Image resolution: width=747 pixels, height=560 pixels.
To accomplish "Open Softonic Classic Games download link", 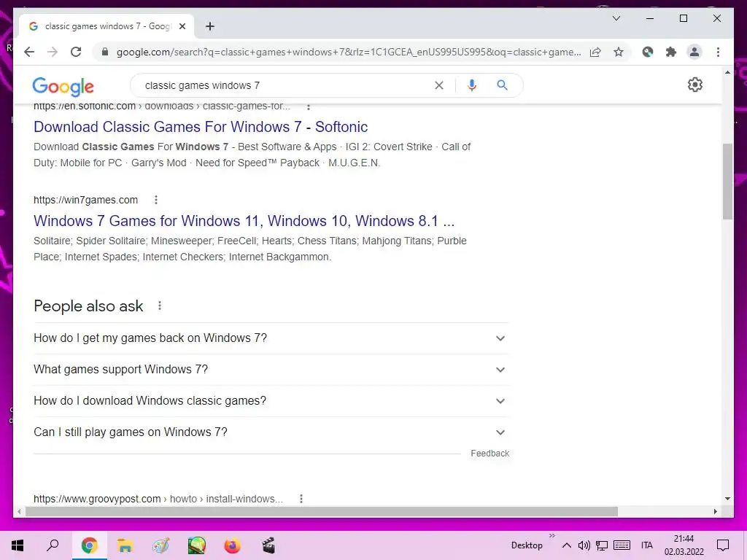I will pos(201,127).
